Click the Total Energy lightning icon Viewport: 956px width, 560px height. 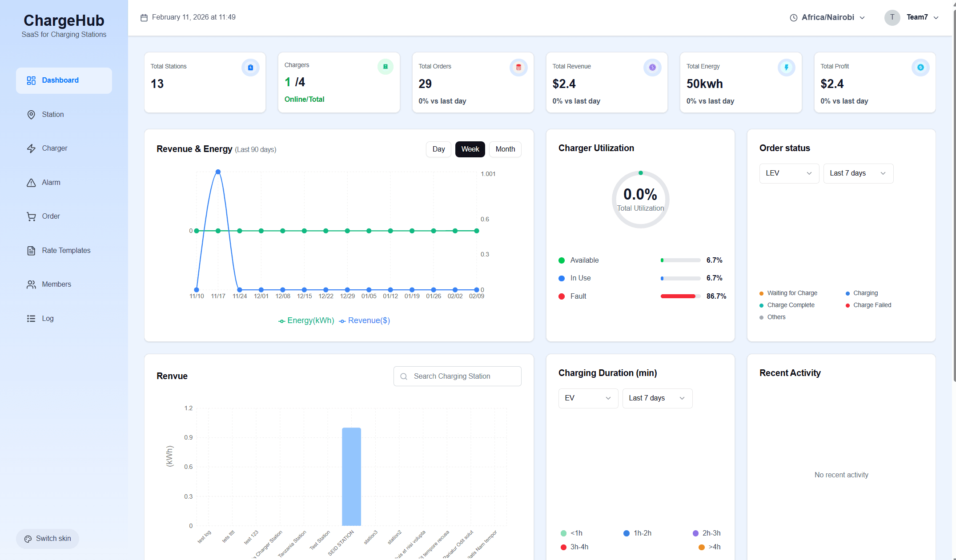[786, 68]
